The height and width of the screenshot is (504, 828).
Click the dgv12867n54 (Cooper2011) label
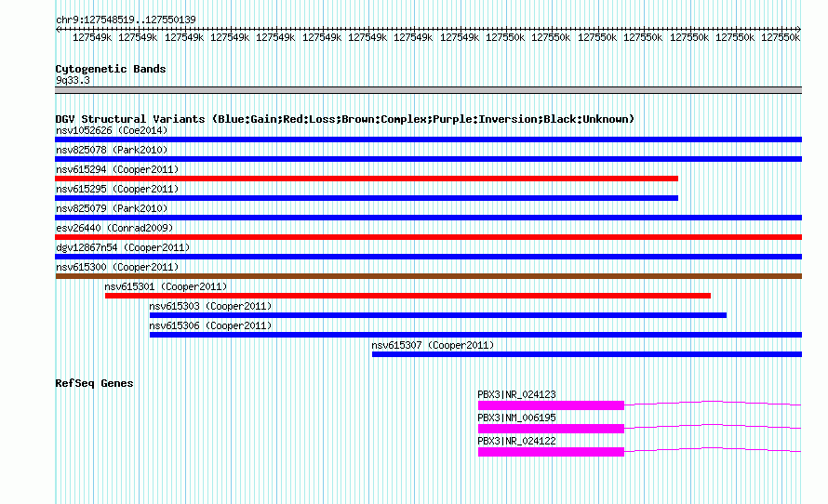click(123, 247)
